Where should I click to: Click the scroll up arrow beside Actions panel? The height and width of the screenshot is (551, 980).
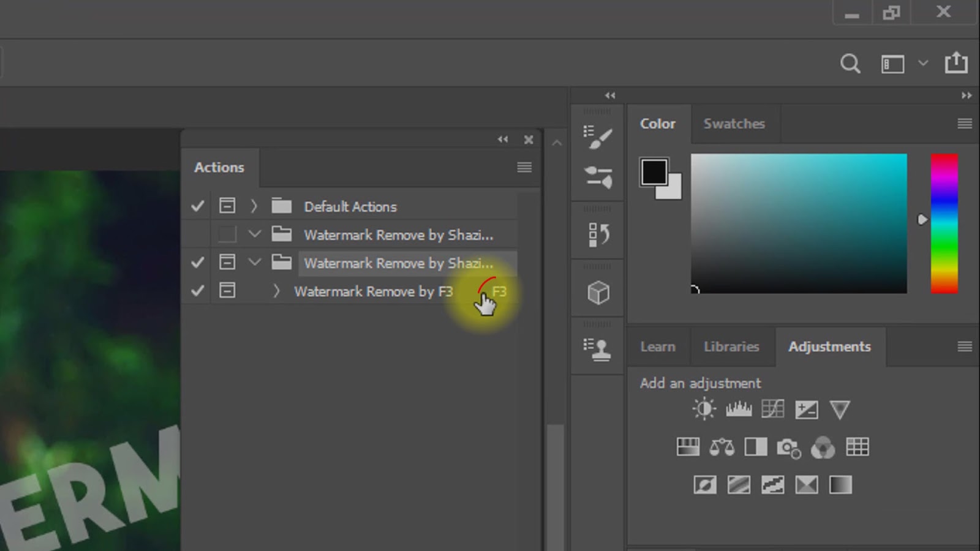click(x=556, y=143)
